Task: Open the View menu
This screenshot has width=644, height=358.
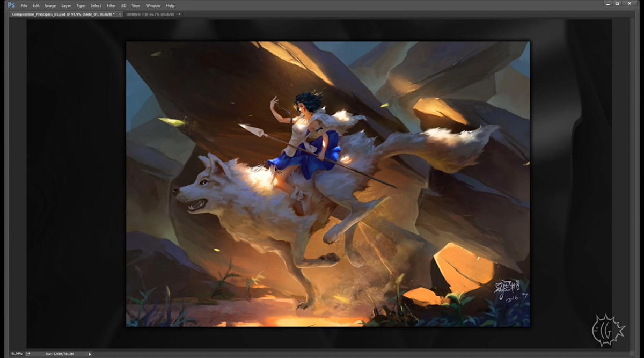Action: coord(136,5)
